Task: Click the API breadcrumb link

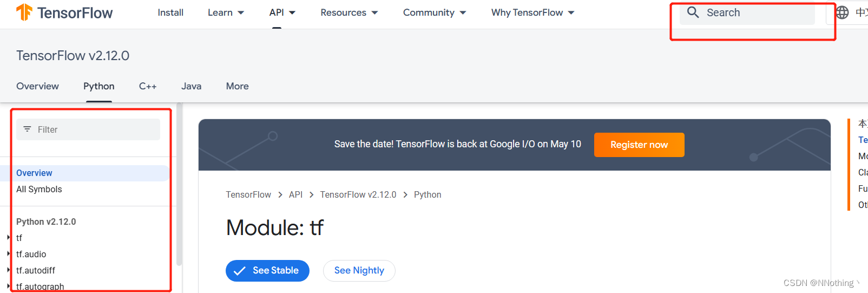Action: (295, 194)
